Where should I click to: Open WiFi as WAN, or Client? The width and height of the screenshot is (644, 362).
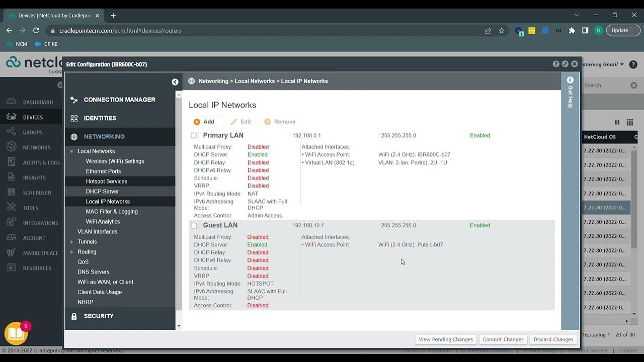pos(105,282)
